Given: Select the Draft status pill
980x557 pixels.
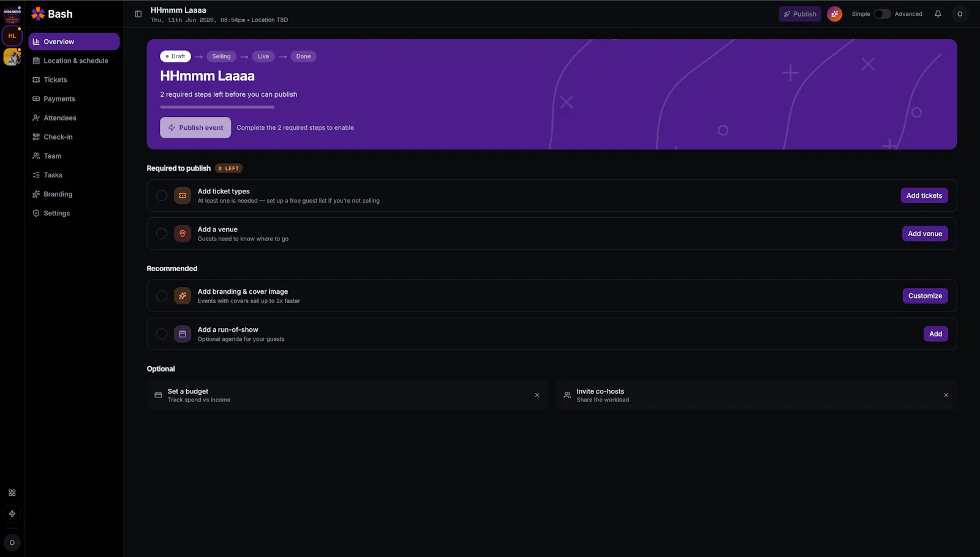Looking at the screenshot, I should pyautogui.click(x=175, y=56).
